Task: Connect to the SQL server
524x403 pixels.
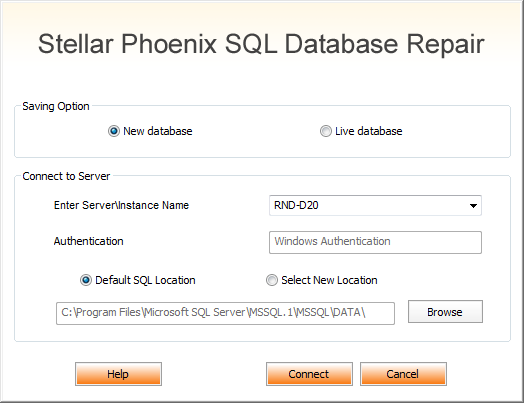Action: click(x=309, y=374)
